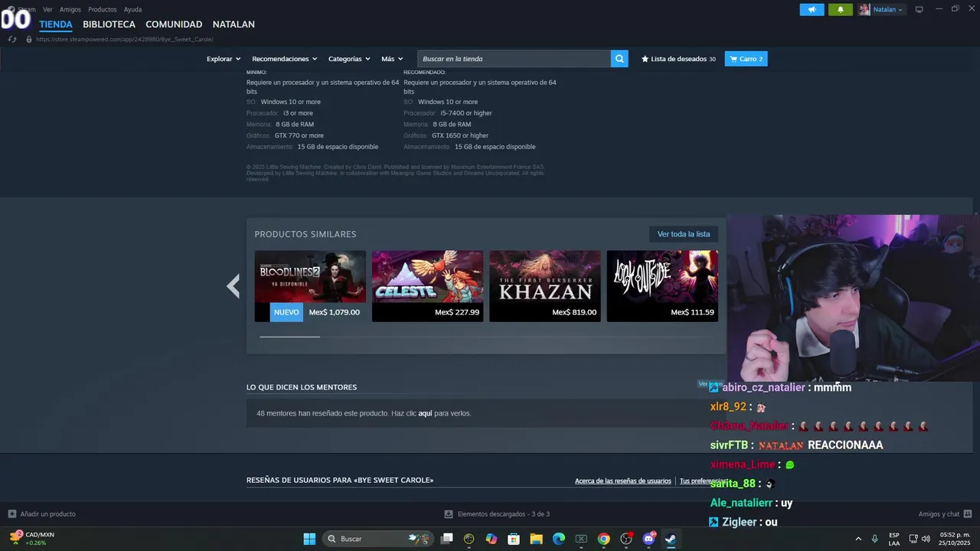This screenshot has width=980, height=551.
Task: Open the Ver menu
Action: [47, 9]
